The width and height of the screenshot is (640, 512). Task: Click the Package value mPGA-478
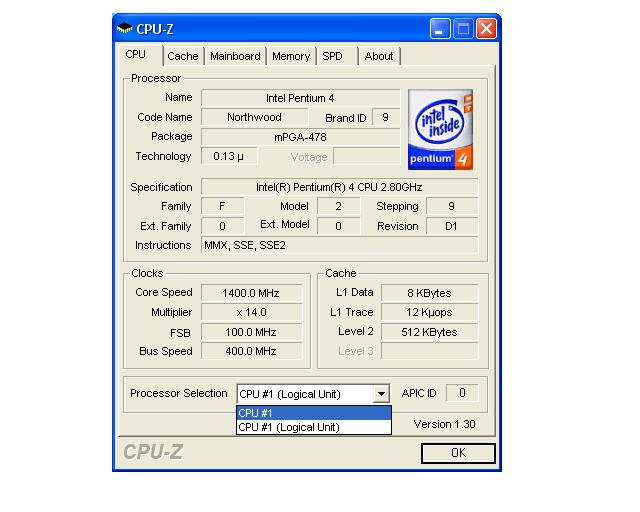(x=300, y=137)
